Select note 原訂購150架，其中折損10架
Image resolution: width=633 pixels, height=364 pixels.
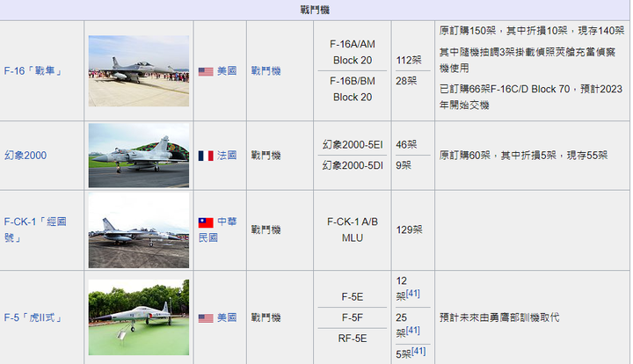[x=532, y=31]
